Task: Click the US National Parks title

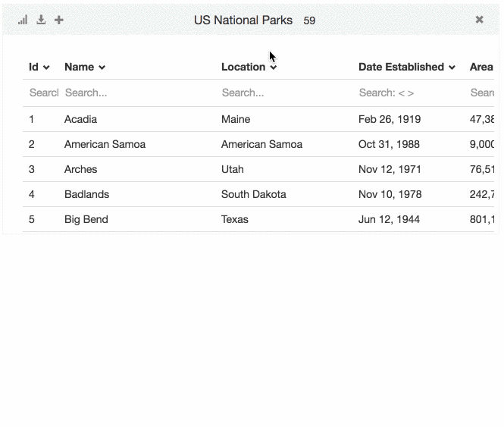Action: point(243,20)
